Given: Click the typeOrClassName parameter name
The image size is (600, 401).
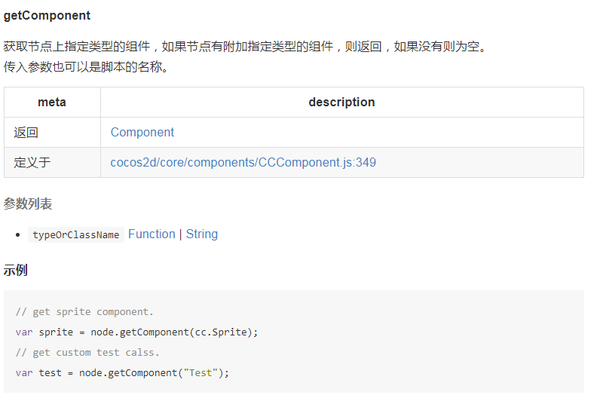Looking at the screenshot, I should click(x=76, y=235).
